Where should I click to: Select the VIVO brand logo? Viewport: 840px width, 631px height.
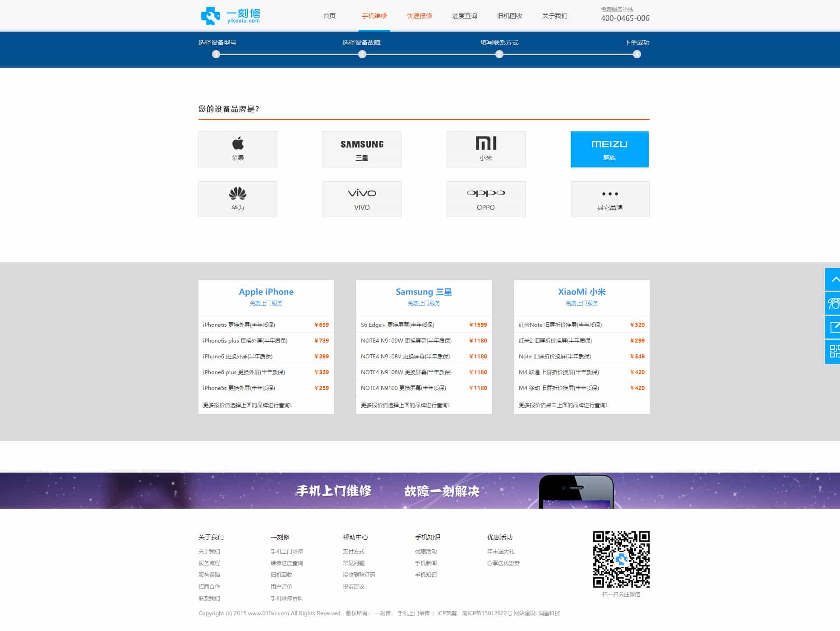click(x=361, y=199)
